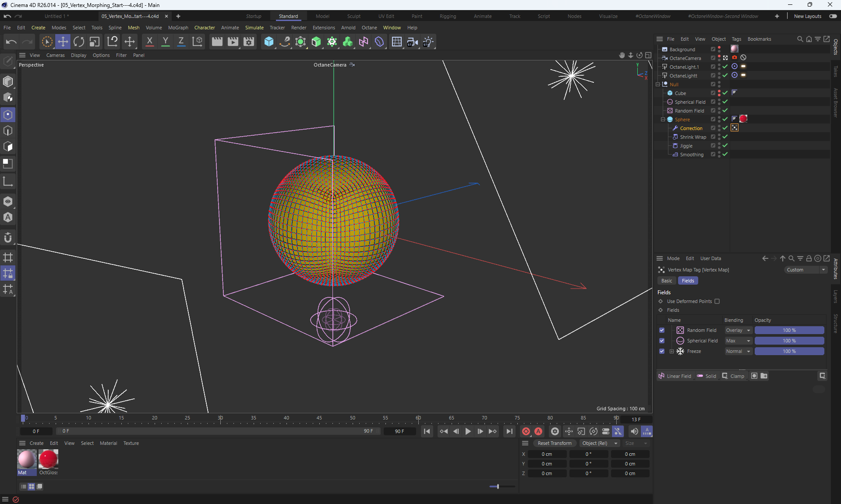
Task: Open Random Field blending mode dropdown
Action: tap(738, 330)
